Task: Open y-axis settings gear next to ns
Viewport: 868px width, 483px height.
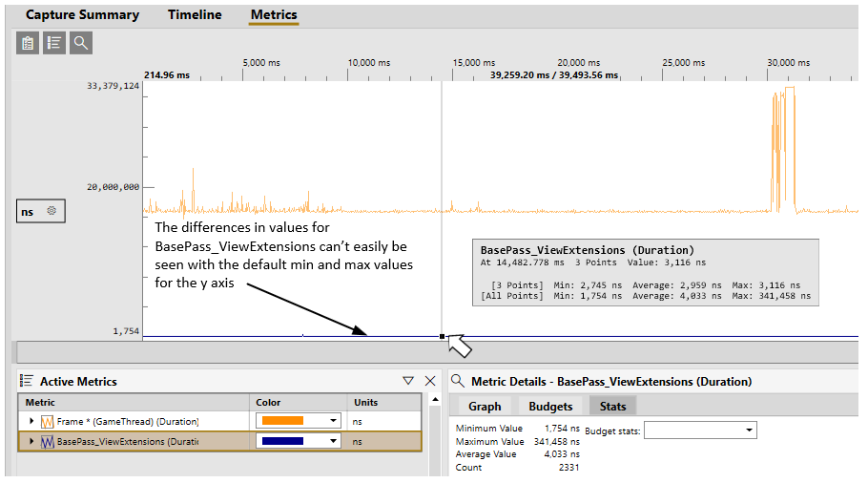Action: point(52,211)
